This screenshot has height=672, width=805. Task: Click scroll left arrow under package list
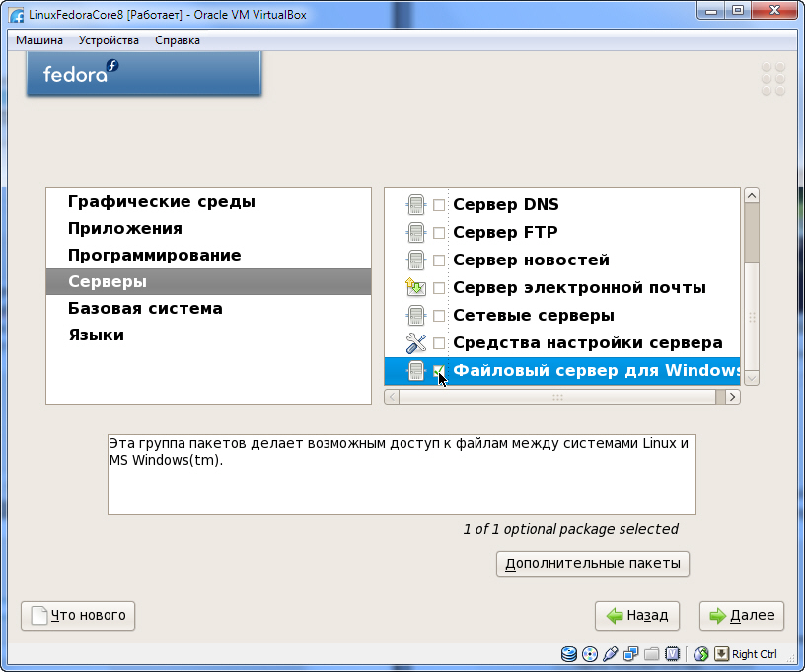[x=392, y=397]
